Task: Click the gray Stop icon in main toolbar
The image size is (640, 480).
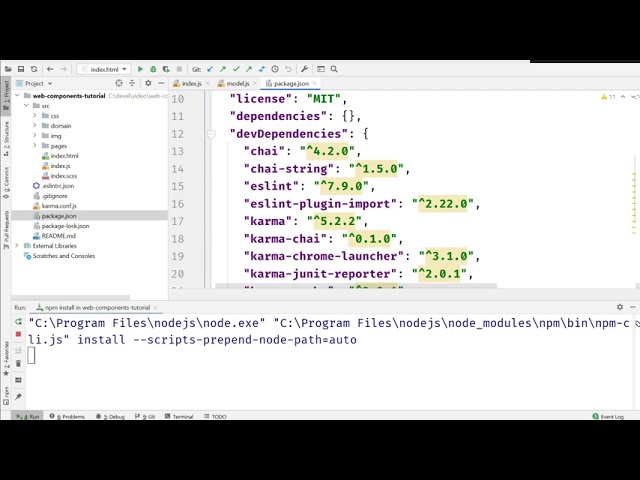Action: click(179, 69)
